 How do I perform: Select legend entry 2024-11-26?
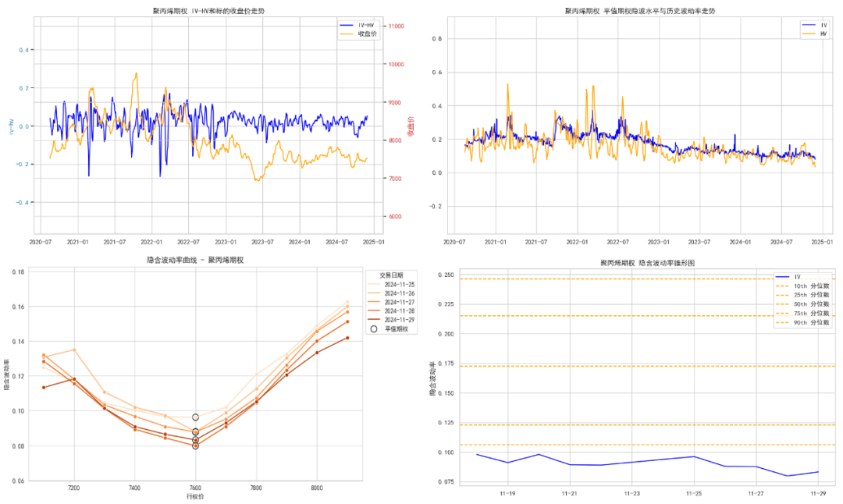pyautogui.click(x=391, y=293)
